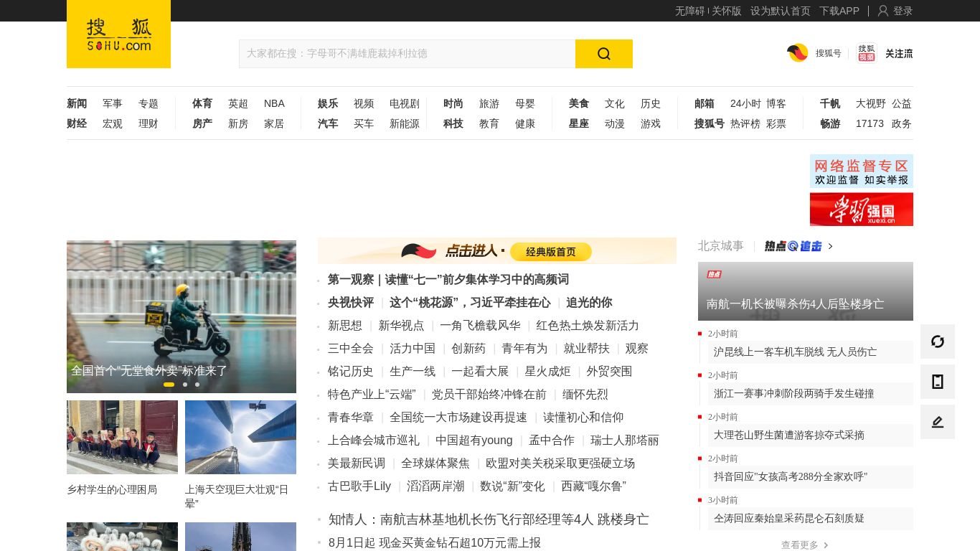980x551 pixels.
Task: Open the login user icon
Action: (x=883, y=11)
